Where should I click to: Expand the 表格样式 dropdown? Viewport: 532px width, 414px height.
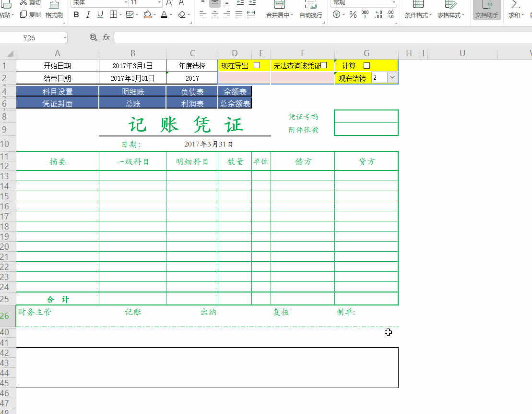pos(463,15)
